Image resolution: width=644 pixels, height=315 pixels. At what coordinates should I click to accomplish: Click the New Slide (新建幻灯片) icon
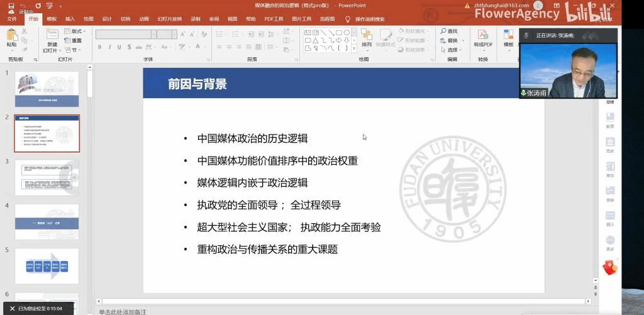pyautogui.click(x=52, y=36)
